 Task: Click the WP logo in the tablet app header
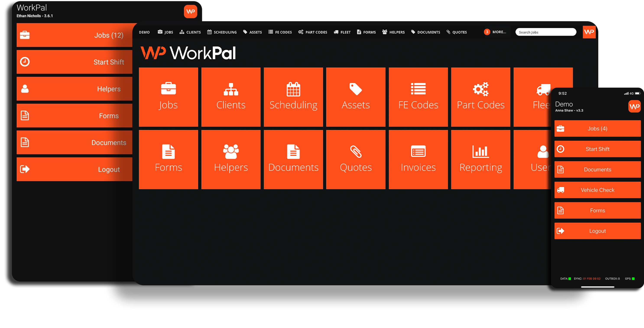pyautogui.click(x=190, y=11)
